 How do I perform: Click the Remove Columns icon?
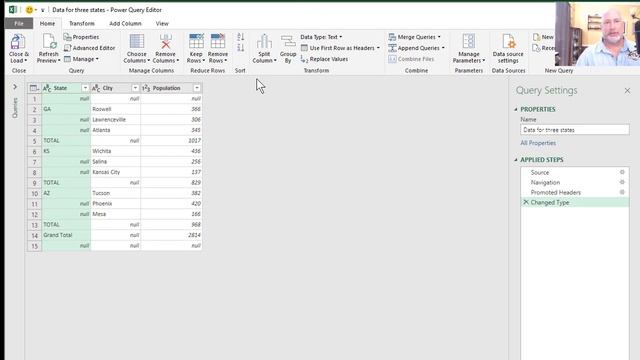[165, 42]
